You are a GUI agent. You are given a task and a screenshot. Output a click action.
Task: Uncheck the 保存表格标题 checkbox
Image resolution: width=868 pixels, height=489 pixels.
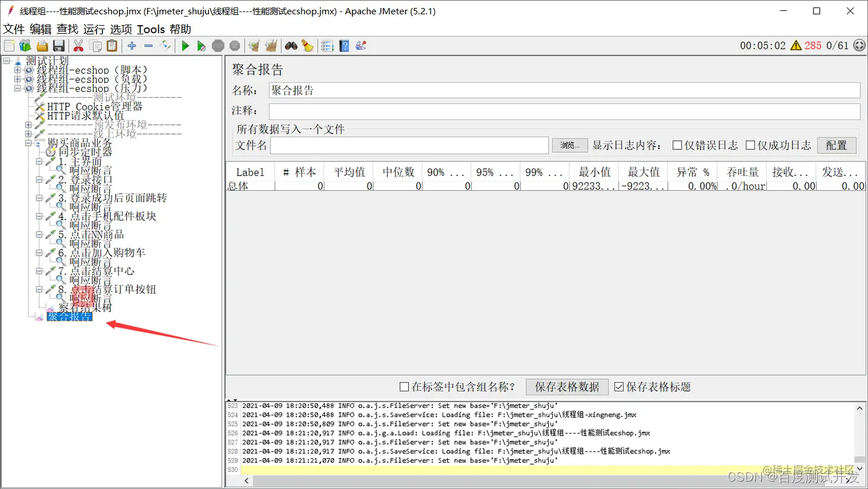(x=619, y=387)
